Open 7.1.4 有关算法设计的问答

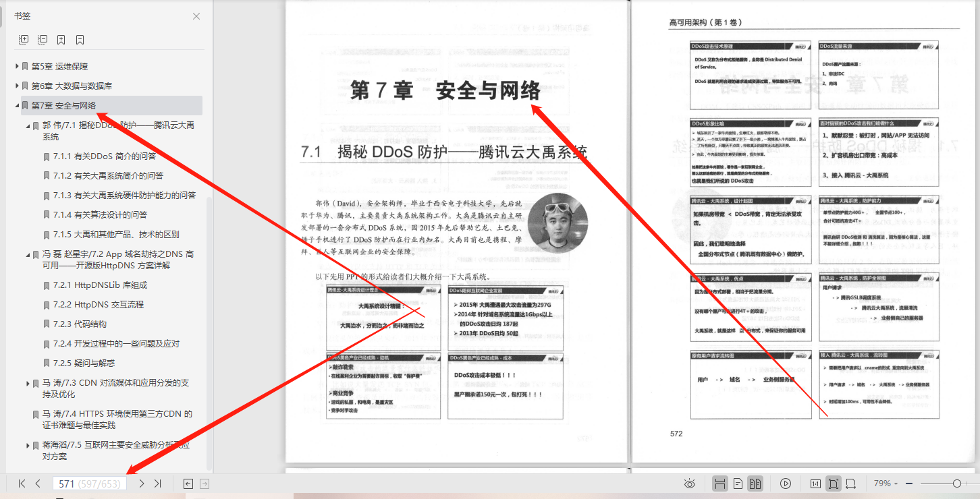(x=100, y=214)
